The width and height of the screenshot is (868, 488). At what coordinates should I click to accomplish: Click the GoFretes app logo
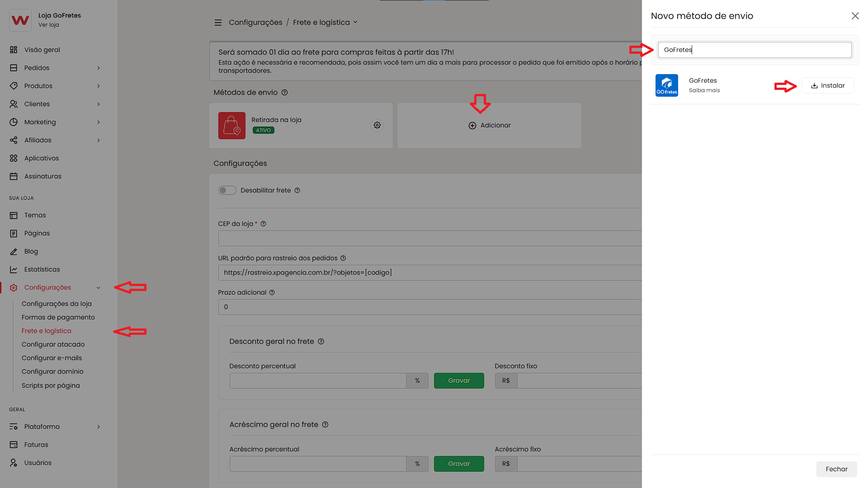[666, 85]
